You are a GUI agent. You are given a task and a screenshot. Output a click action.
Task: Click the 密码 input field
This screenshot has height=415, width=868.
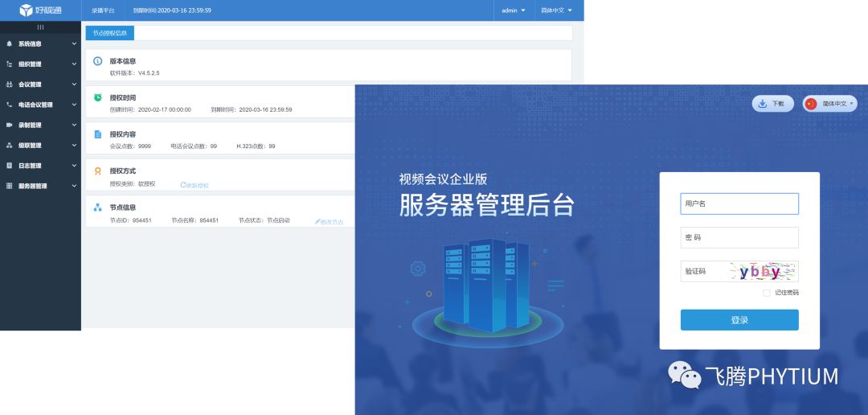(x=739, y=237)
